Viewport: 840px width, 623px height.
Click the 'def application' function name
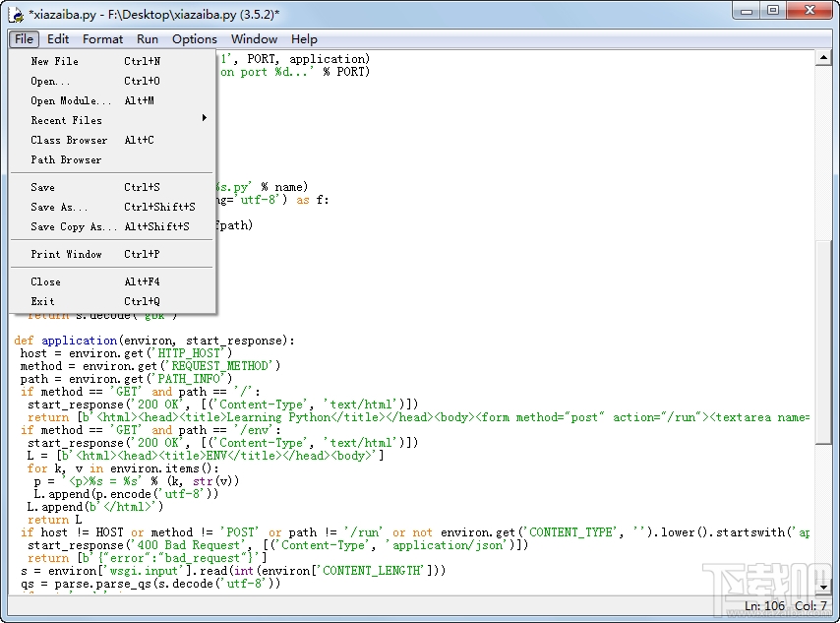[80, 341]
